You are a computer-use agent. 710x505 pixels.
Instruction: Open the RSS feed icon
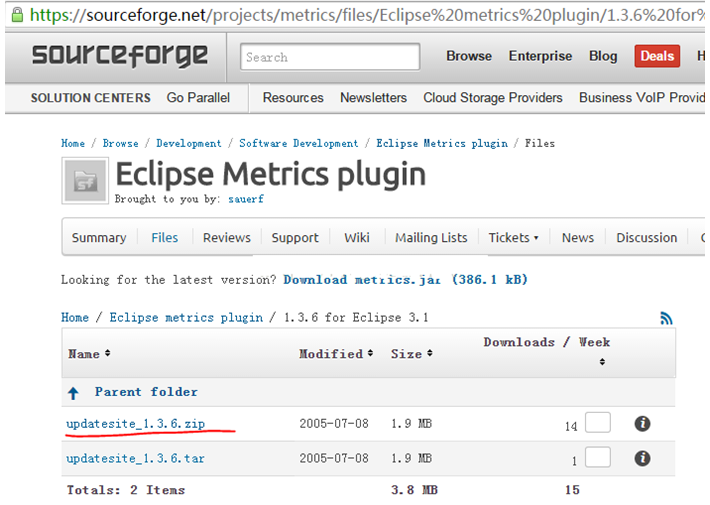[667, 318]
